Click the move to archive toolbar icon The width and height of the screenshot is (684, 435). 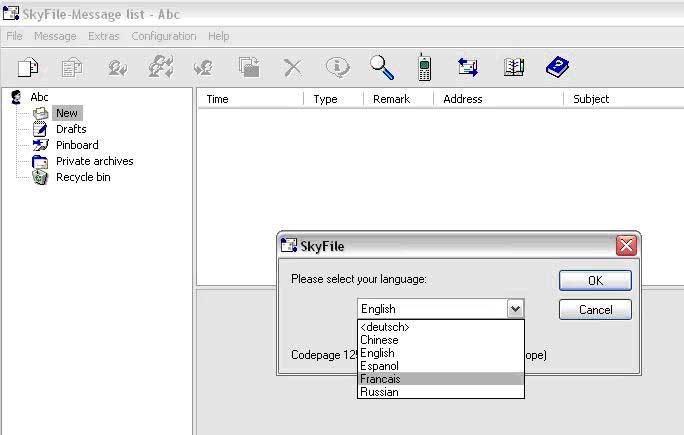click(249, 67)
